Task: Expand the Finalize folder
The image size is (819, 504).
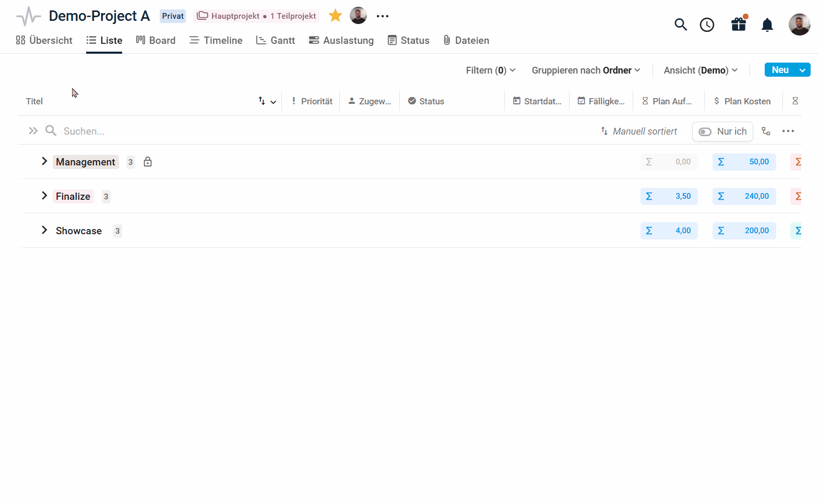Action: click(x=44, y=196)
